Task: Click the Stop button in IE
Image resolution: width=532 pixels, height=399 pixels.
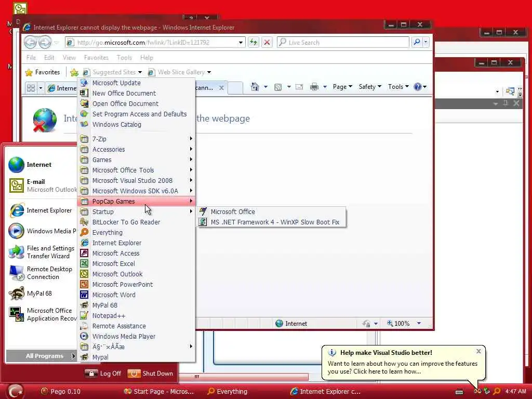Action: click(267, 43)
